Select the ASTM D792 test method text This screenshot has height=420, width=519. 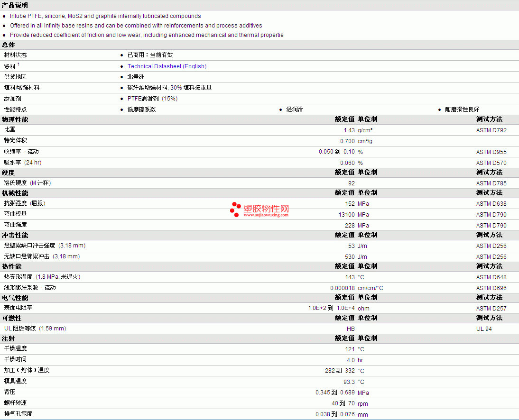pyautogui.click(x=491, y=130)
